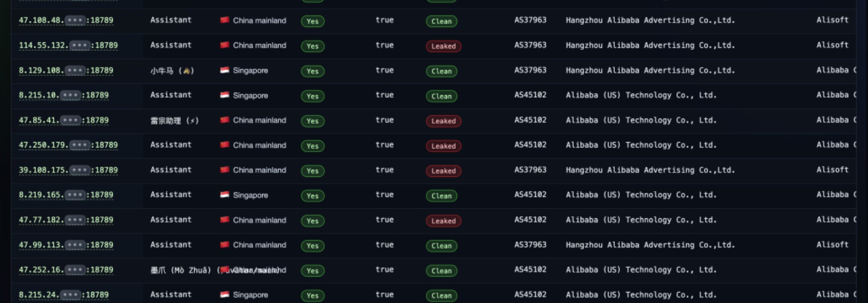Click the Clean badge in the 47.252.16 row
This screenshot has width=868, height=303.
[441, 271]
